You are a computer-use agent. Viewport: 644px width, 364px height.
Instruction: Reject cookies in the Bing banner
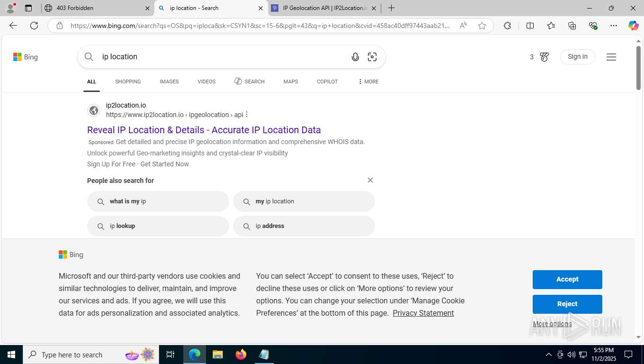567,304
